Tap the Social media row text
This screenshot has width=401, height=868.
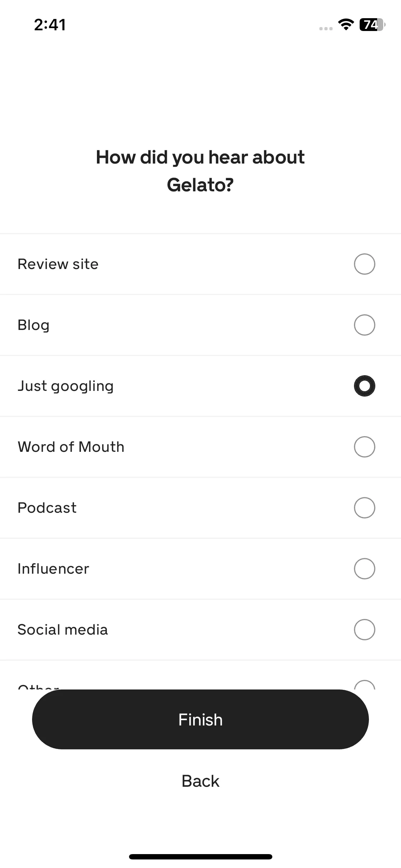(x=63, y=630)
